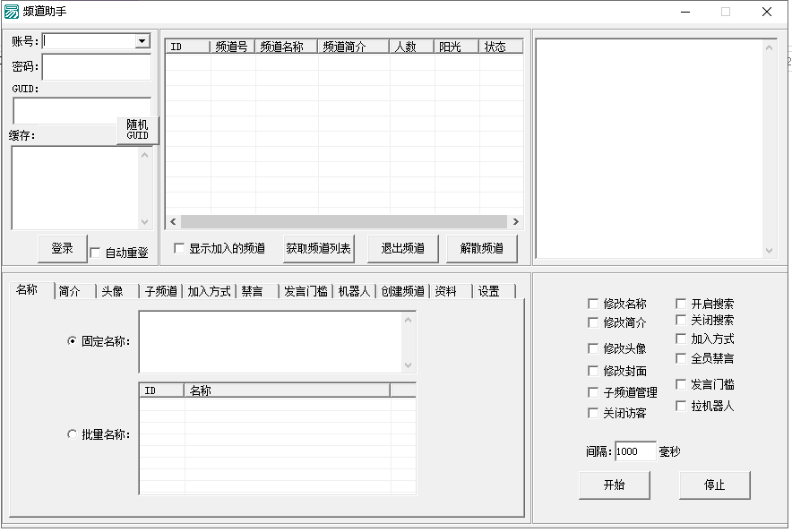Click the 解散频道 button
This screenshot has width=792, height=532.
pos(481,248)
